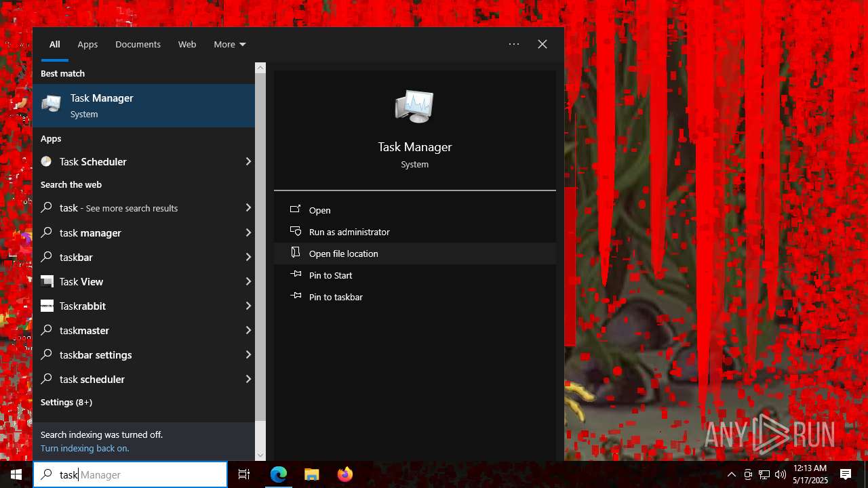Click the Pin to Start pin icon
The image size is (868, 488).
296,274
